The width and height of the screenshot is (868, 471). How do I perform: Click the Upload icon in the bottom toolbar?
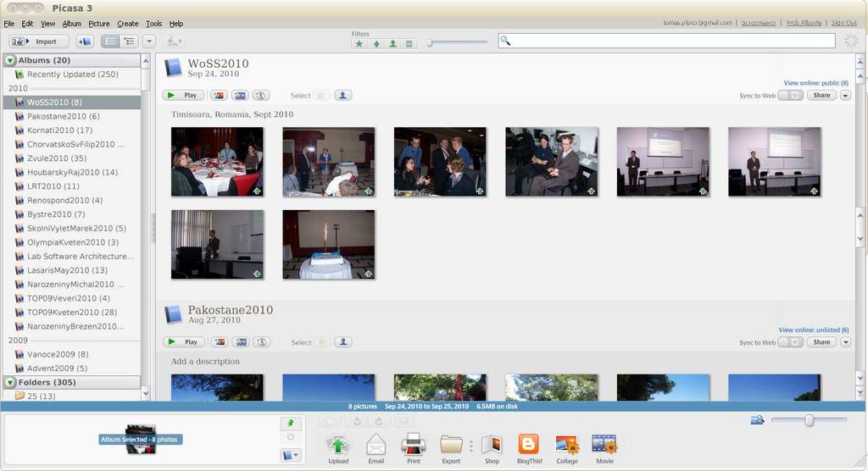click(338, 446)
